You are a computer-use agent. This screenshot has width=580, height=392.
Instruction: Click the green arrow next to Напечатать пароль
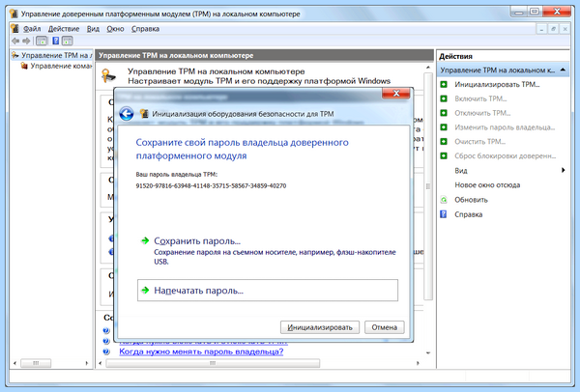tap(145, 291)
